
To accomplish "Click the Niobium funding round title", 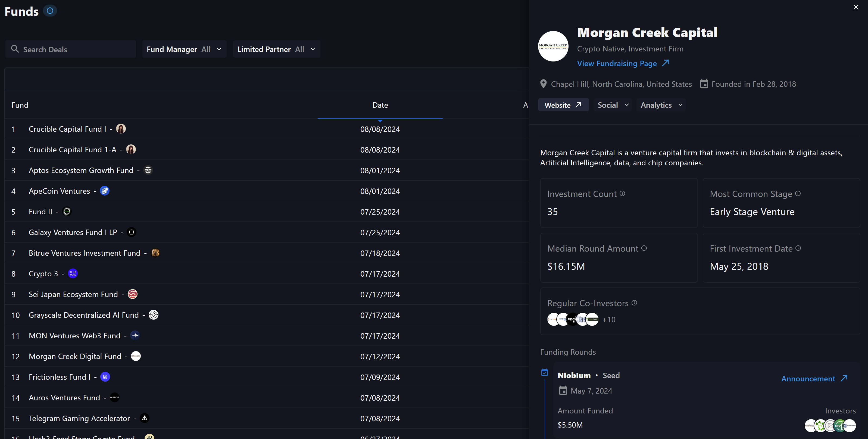I will 574,375.
